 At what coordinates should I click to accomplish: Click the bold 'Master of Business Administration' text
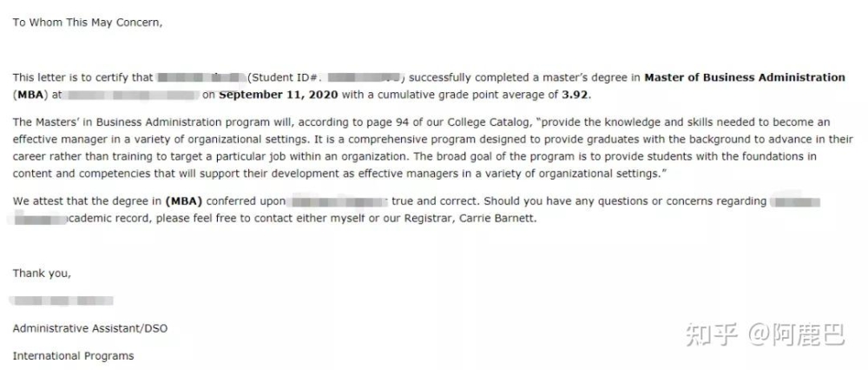click(745, 77)
